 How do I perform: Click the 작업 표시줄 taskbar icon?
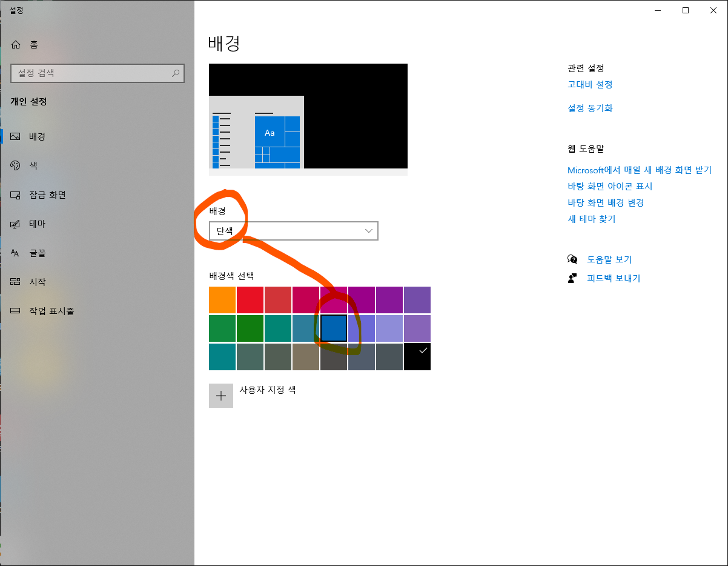[x=16, y=311]
